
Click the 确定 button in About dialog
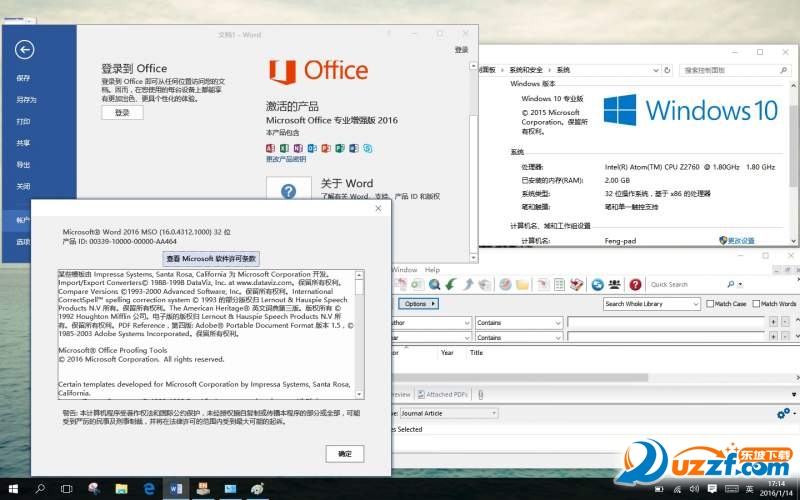(x=345, y=453)
